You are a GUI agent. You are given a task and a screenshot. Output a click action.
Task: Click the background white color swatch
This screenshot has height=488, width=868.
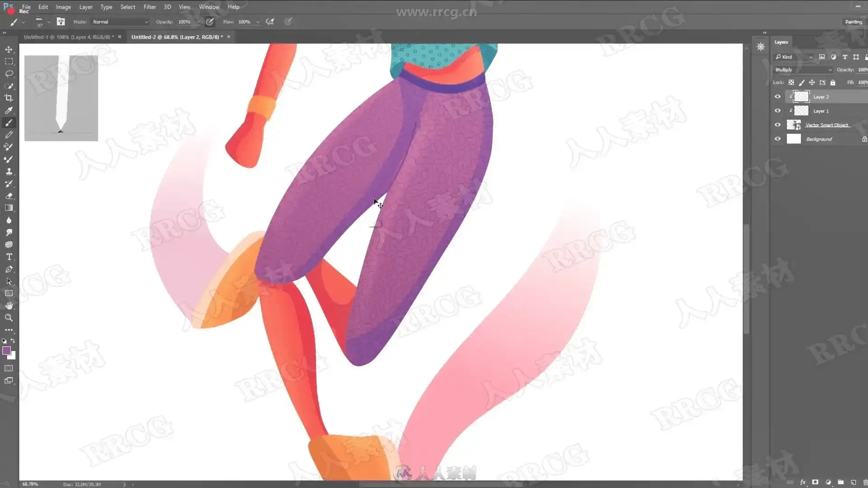pyautogui.click(x=13, y=357)
